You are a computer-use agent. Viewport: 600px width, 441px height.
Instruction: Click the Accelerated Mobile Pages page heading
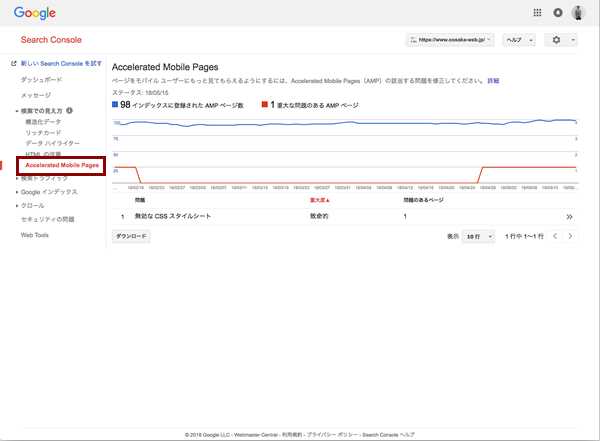[165, 67]
